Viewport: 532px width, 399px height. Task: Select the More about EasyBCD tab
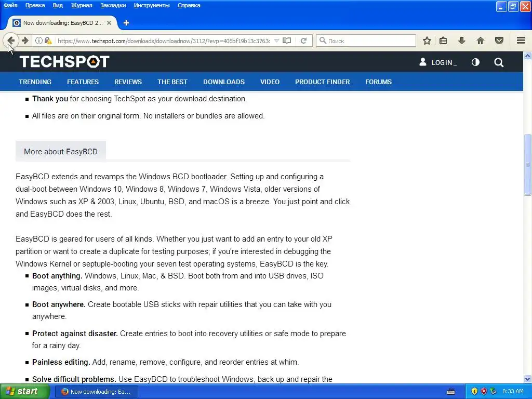pos(61,151)
